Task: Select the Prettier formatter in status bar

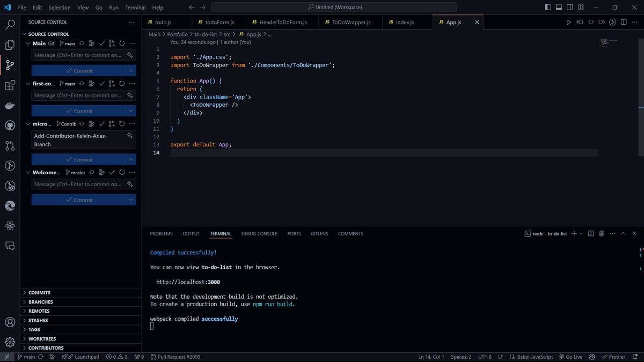Action: [x=613, y=357]
